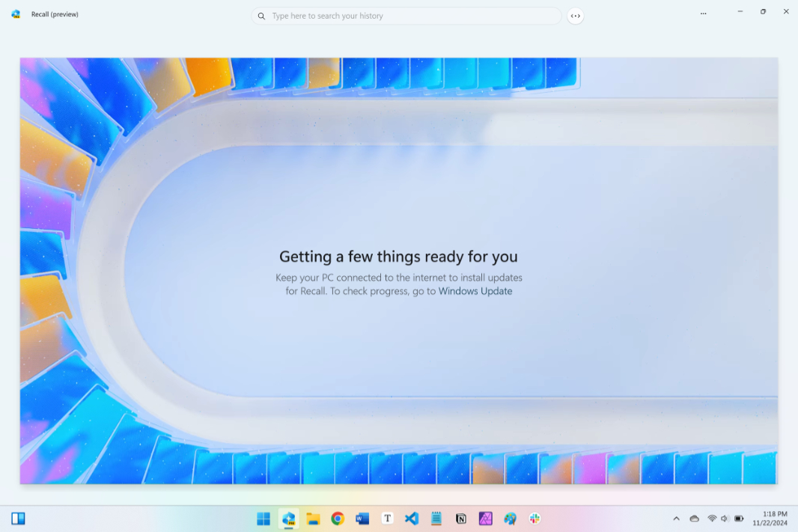The image size is (798, 532).
Task: Open Slack from the taskbar
Action: pos(535,519)
